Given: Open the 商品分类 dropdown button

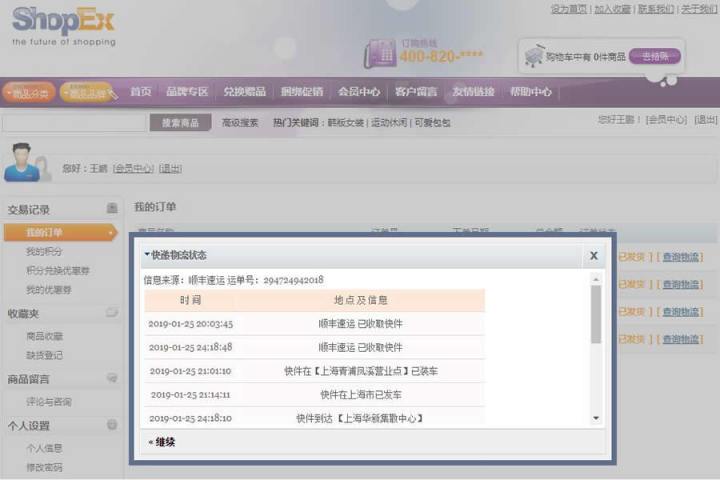Looking at the screenshot, I should pyautogui.click(x=28, y=92).
